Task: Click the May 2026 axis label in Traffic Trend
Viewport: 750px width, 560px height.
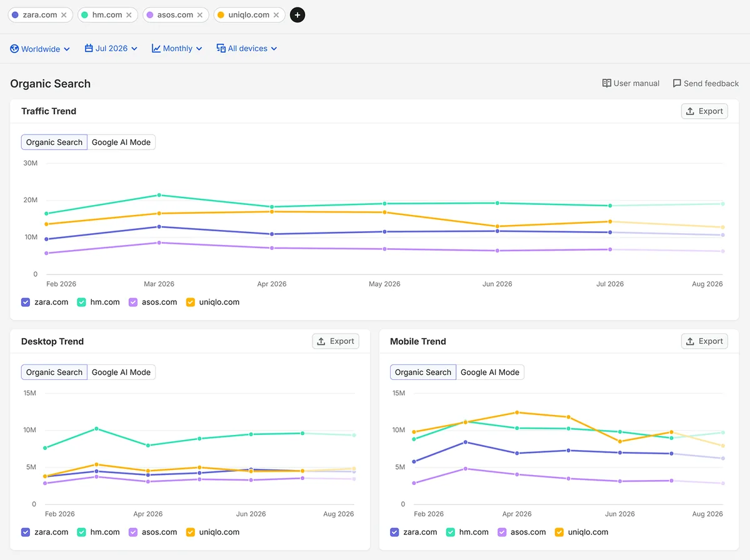Action: [384, 284]
